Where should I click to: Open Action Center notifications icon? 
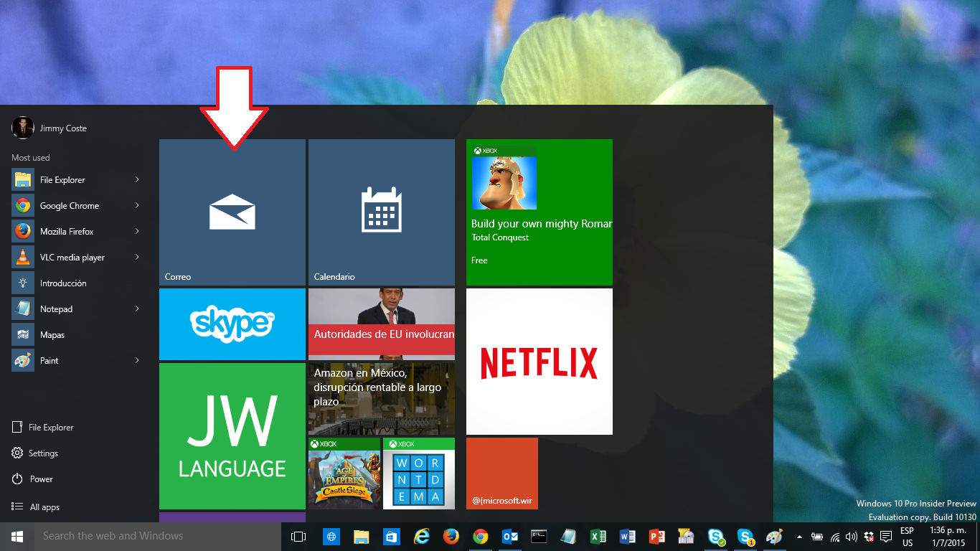click(x=886, y=537)
